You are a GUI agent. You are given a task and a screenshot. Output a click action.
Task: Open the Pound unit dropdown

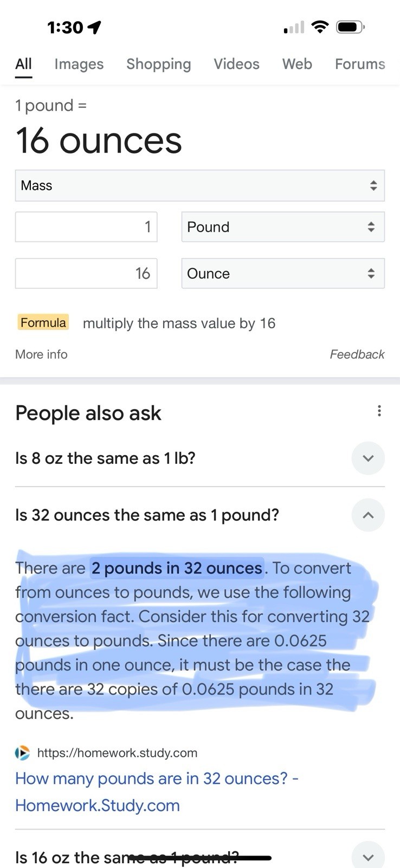tap(283, 227)
